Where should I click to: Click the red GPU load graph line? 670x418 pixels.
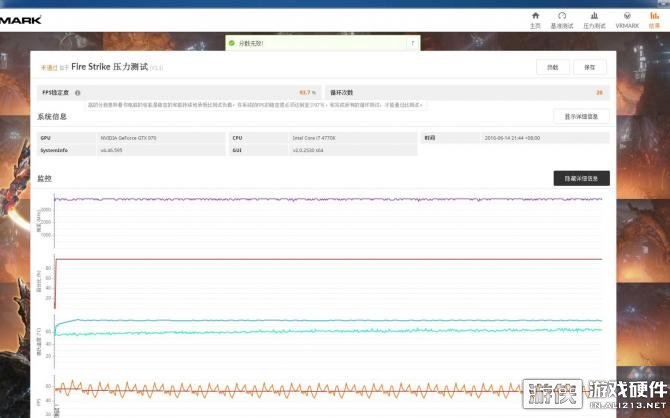pos(328,259)
